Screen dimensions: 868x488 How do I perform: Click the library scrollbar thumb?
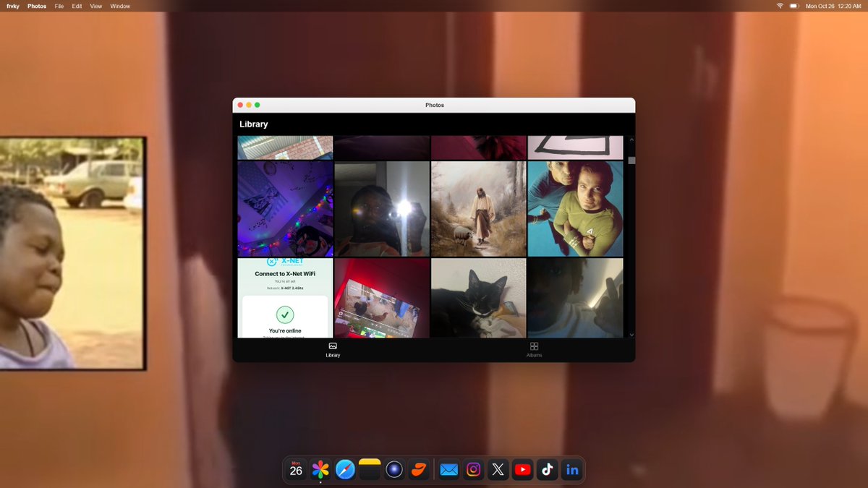pos(631,160)
